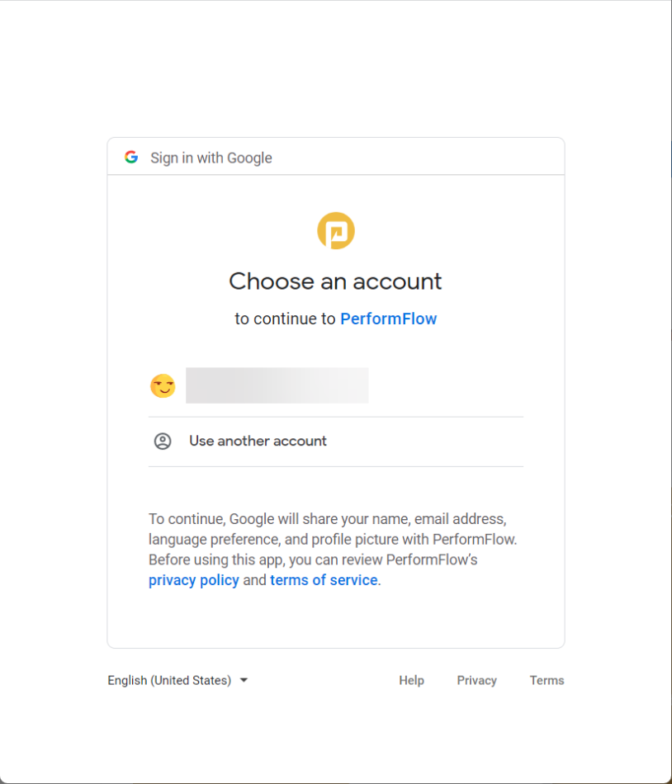Open the Terms footer link
This screenshot has height=784, width=672.
(x=547, y=680)
